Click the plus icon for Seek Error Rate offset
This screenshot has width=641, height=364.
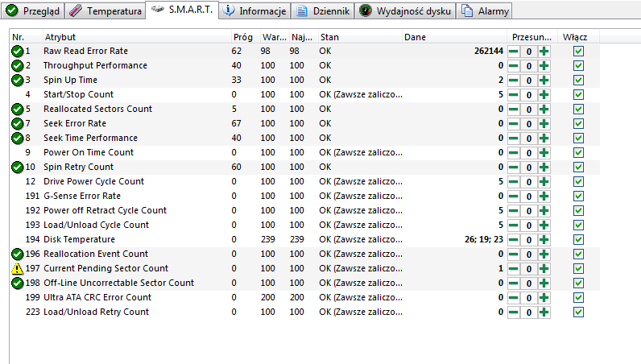tap(544, 124)
